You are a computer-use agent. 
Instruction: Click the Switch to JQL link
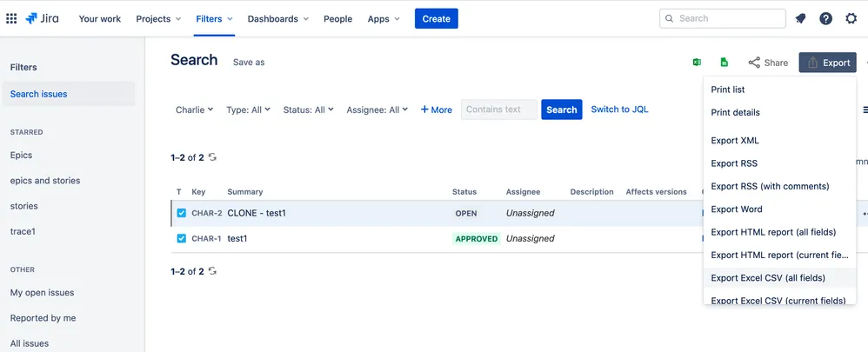tap(619, 109)
